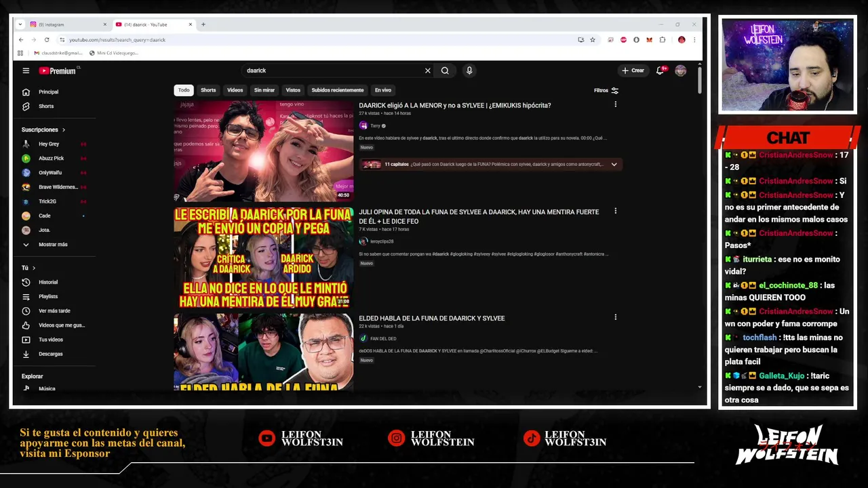Open the YouTube hamburger guide menu

coord(26,70)
